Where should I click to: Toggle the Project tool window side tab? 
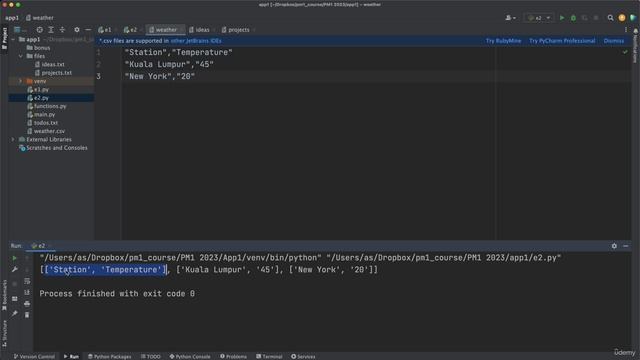coord(4,38)
